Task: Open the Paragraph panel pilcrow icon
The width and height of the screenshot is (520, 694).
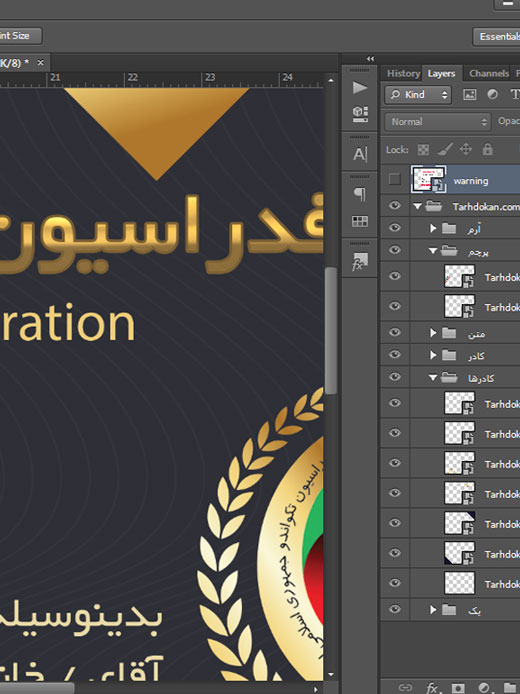Action: [x=360, y=194]
